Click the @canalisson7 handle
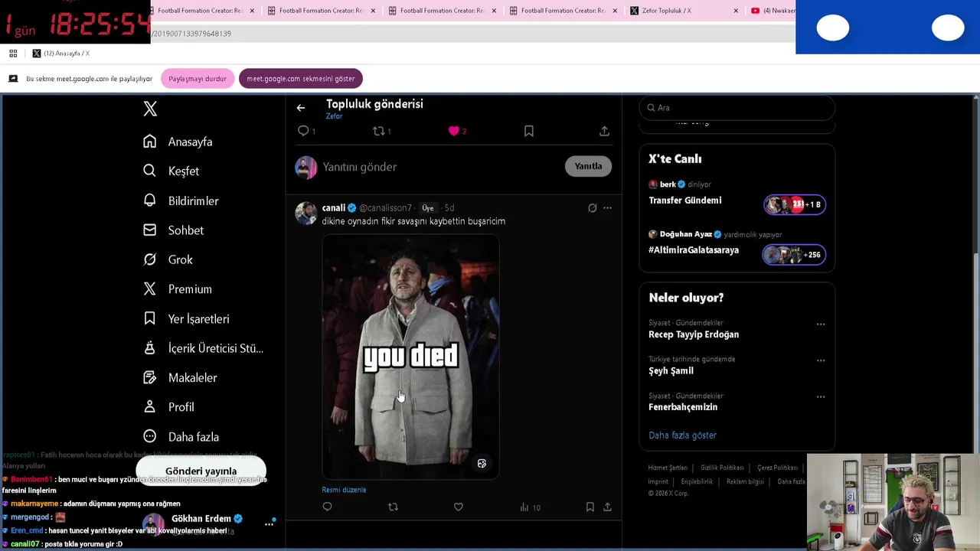The height and width of the screenshot is (551, 980). pyautogui.click(x=385, y=208)
